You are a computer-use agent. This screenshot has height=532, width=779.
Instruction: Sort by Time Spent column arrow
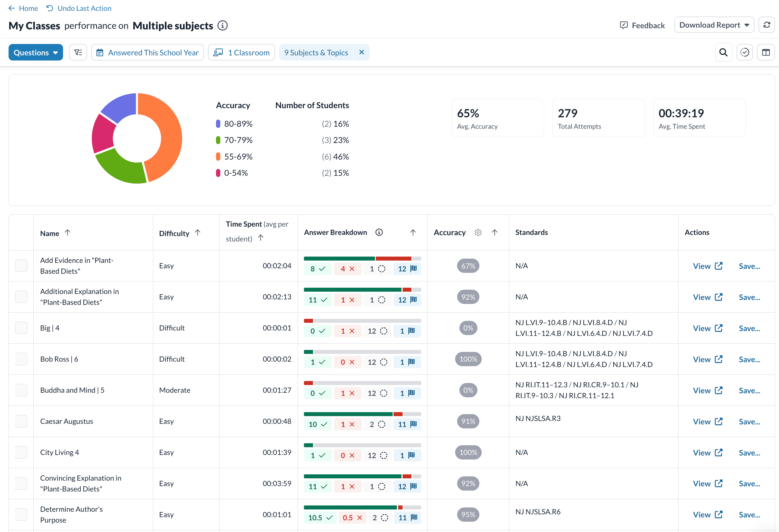261,238
